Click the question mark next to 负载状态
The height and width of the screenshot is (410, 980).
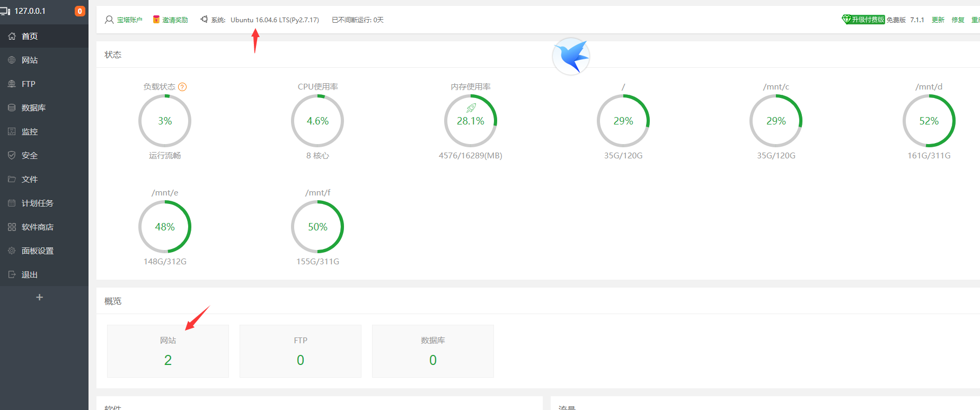[x=182, y=87]
